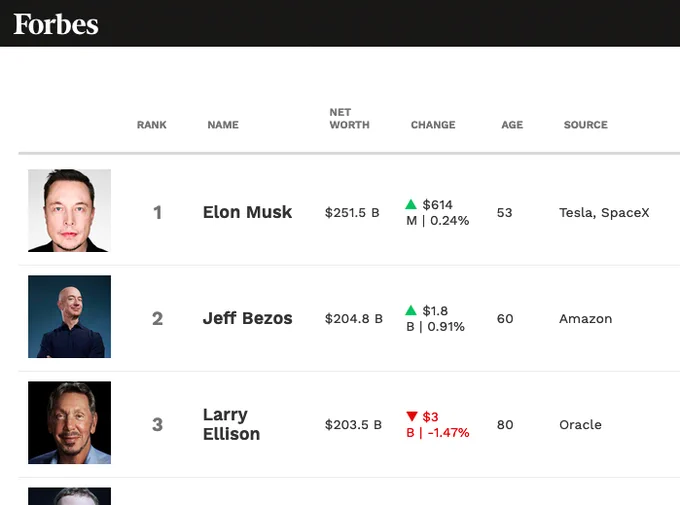The width and height of the screenshot is (680, 505).
Task: Click the green up arrow in Jeff Bezos's row
Action: click(x=411, y=310)
